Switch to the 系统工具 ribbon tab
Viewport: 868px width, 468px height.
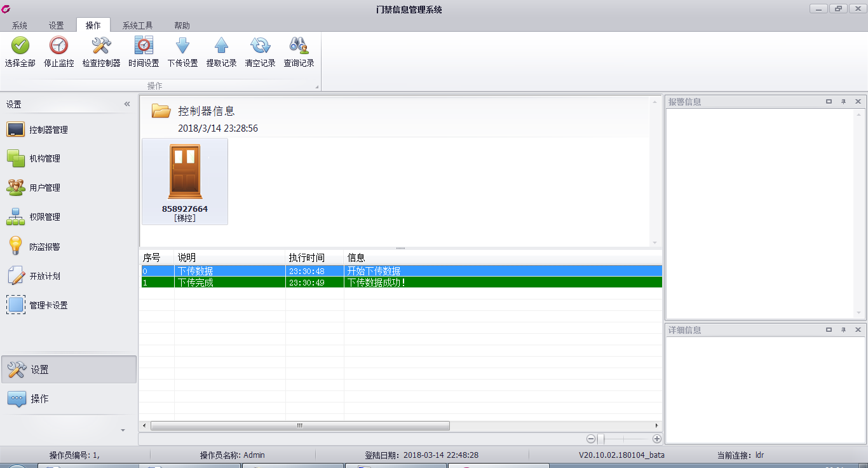coord(138,25)
